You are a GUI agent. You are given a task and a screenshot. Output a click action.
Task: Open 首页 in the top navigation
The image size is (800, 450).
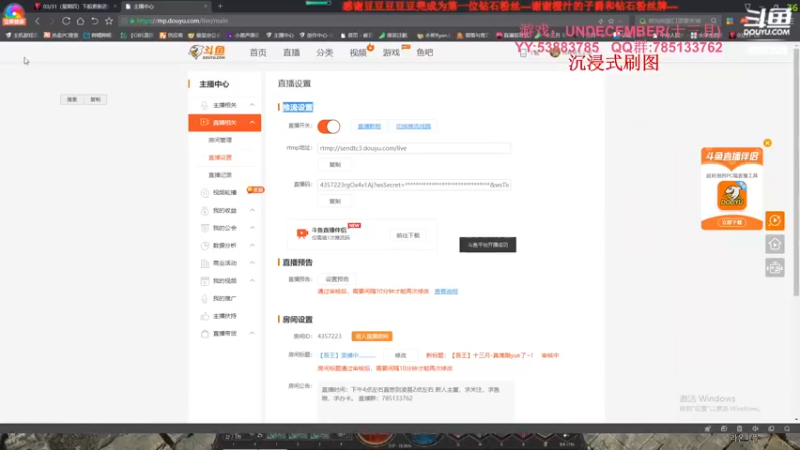258,53
